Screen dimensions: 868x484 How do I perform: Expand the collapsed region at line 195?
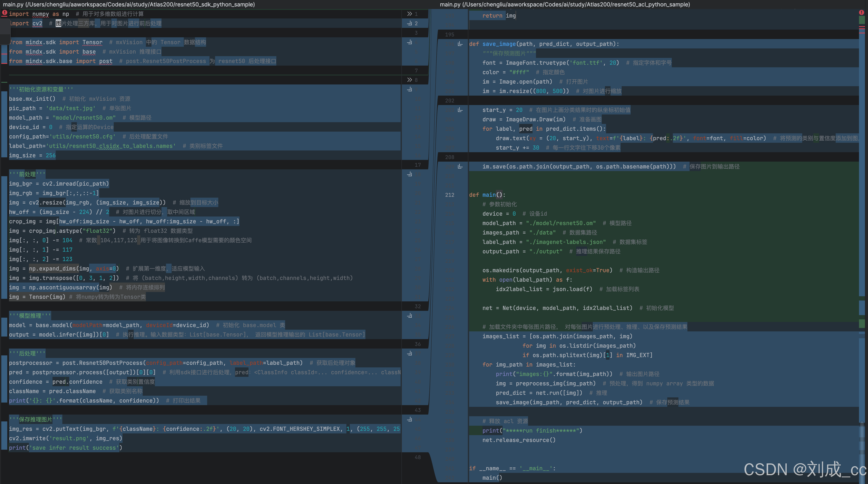(449, 34)
